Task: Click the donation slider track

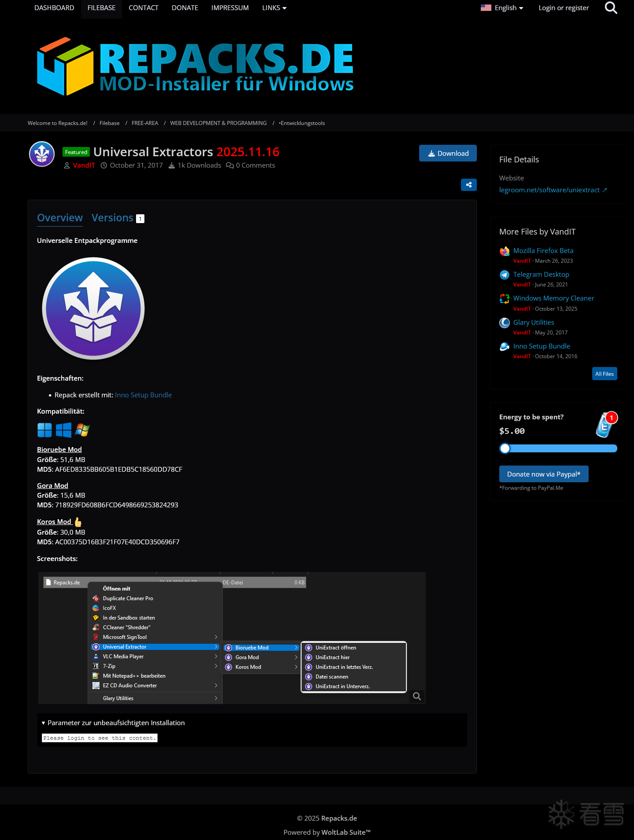Action: (558, 448)
